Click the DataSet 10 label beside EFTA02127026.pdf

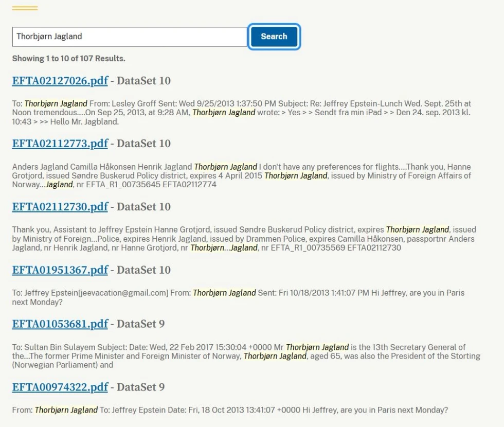[x=143, y=81]
